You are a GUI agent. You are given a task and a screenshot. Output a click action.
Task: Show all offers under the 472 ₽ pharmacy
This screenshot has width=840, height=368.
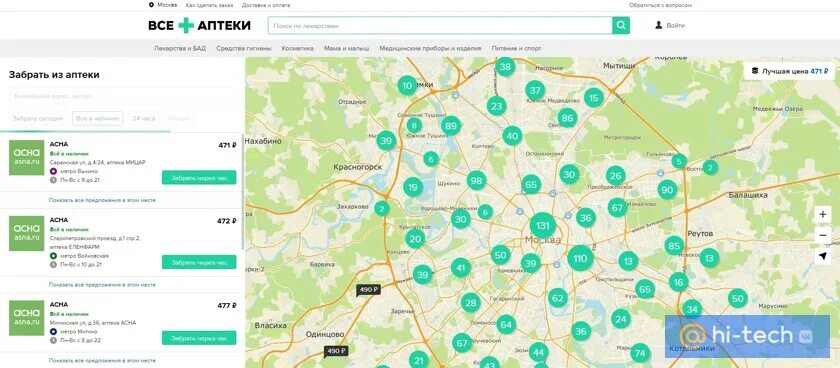pyautogui.click(x=102, y=285)
